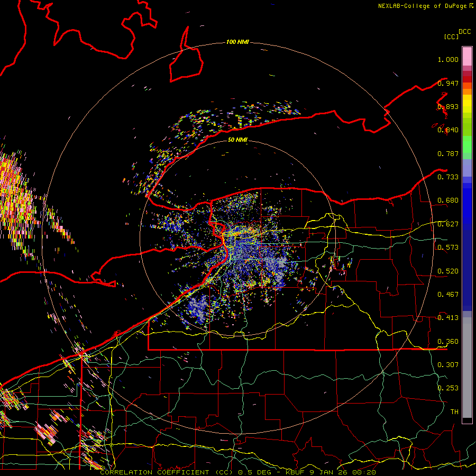The height and width of the screenshot is (476, 476).
Task: Click the 0.947 value on the color scale
Action: tap(448, 83)
